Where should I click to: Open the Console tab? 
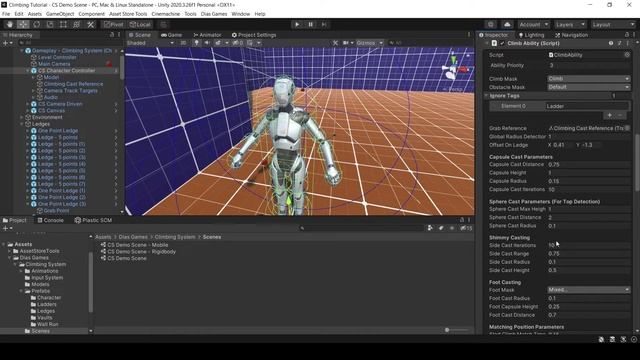click(50, 220)
